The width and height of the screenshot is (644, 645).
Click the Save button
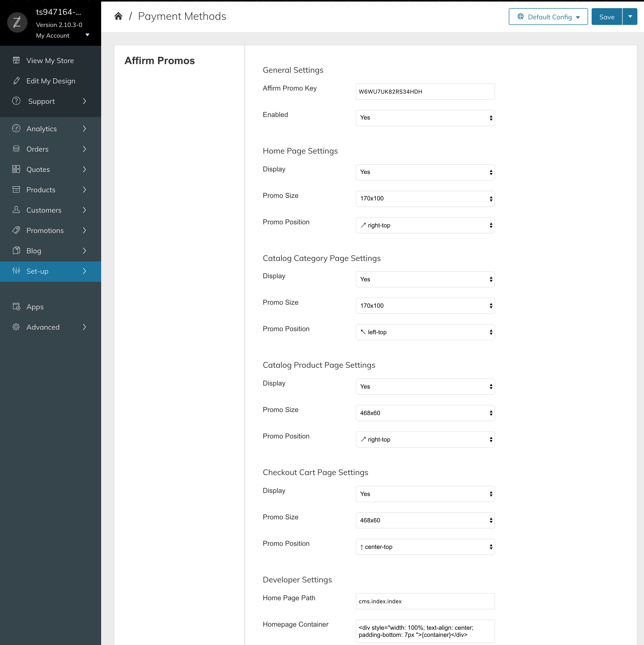pos(606,17)
